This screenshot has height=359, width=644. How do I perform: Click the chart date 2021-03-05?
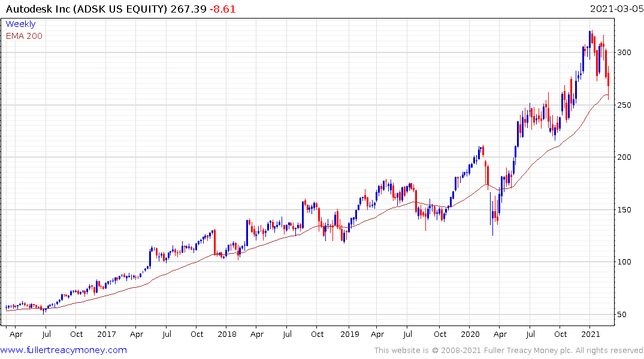click(616, 9)
